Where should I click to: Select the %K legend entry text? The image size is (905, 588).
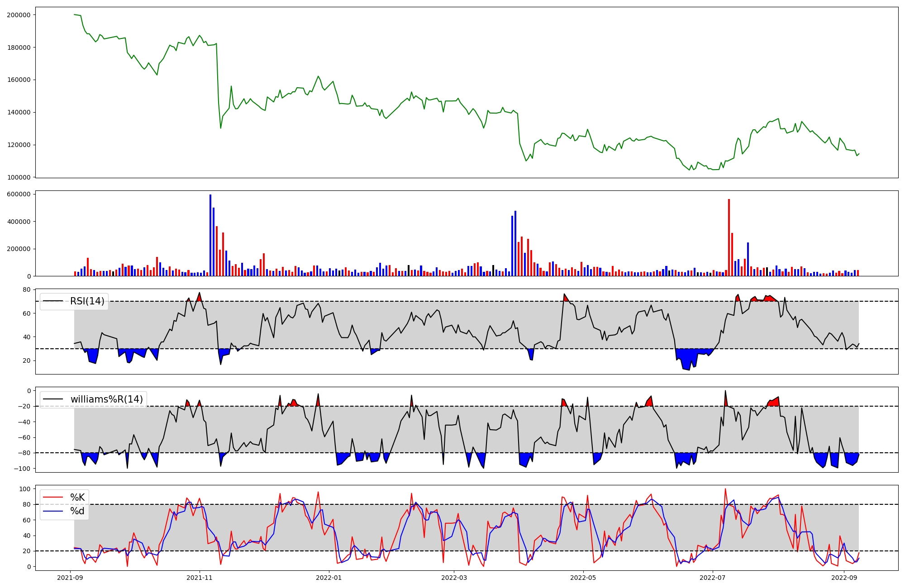77,498
